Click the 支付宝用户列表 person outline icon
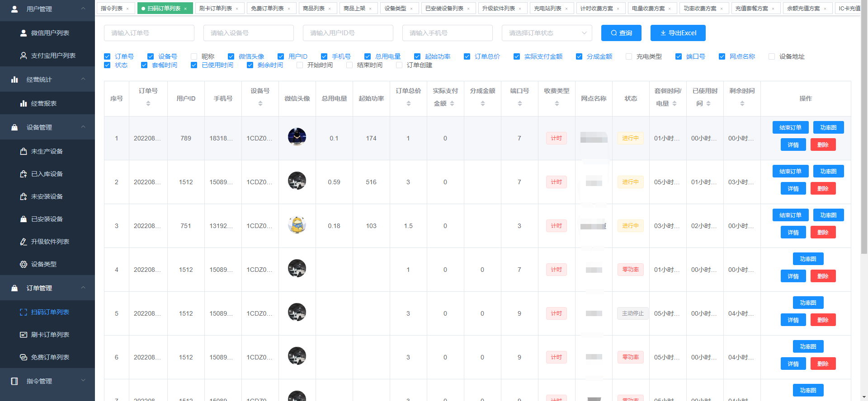Image resolution: width=868 pixels, height=401 pixels. pyautogui.click(x=24, y=56)
